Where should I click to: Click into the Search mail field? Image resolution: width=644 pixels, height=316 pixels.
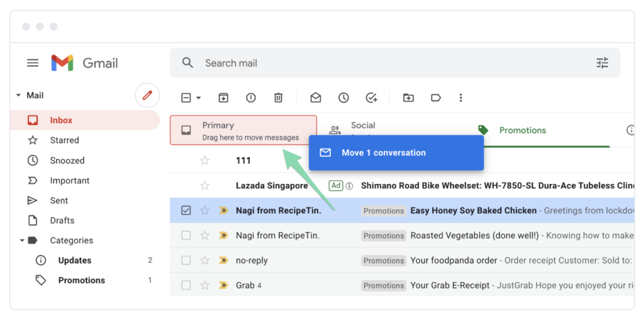click(x=395, y=63)
